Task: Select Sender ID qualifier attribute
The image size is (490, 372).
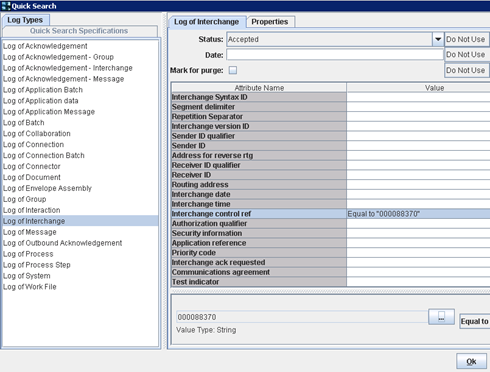Action: coord(259,136)
